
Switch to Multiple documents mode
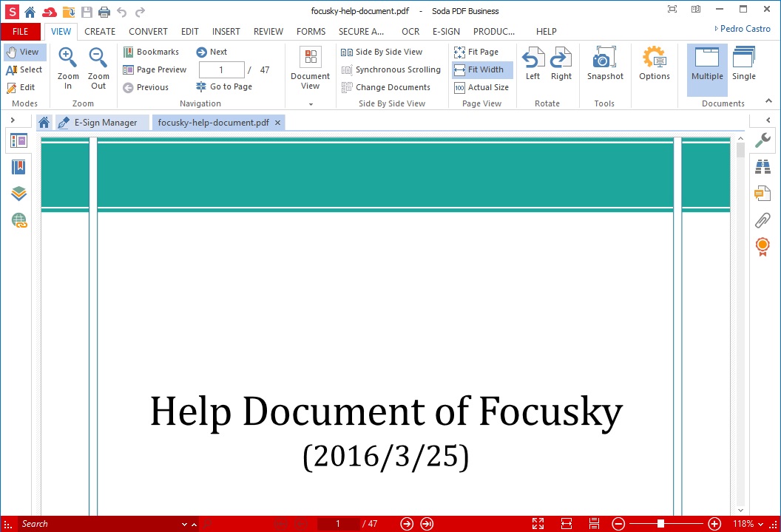coord(707,69)
